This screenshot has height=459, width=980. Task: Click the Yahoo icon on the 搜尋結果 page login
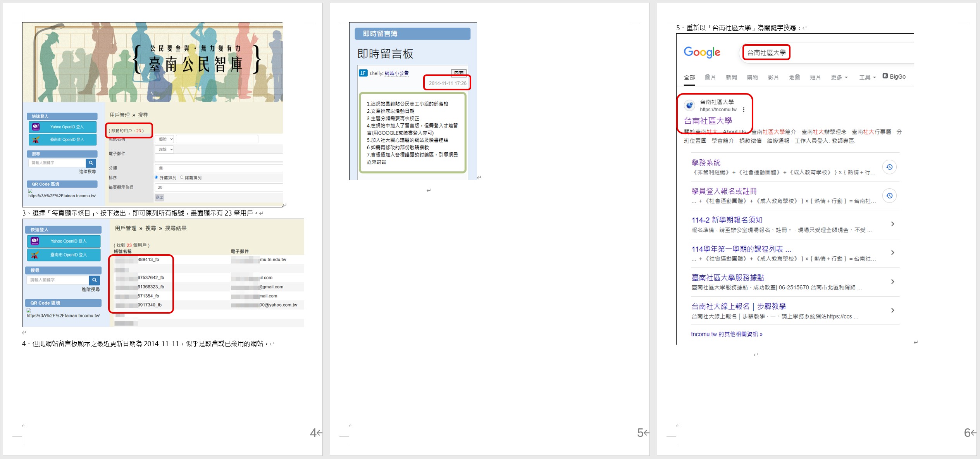35,241
